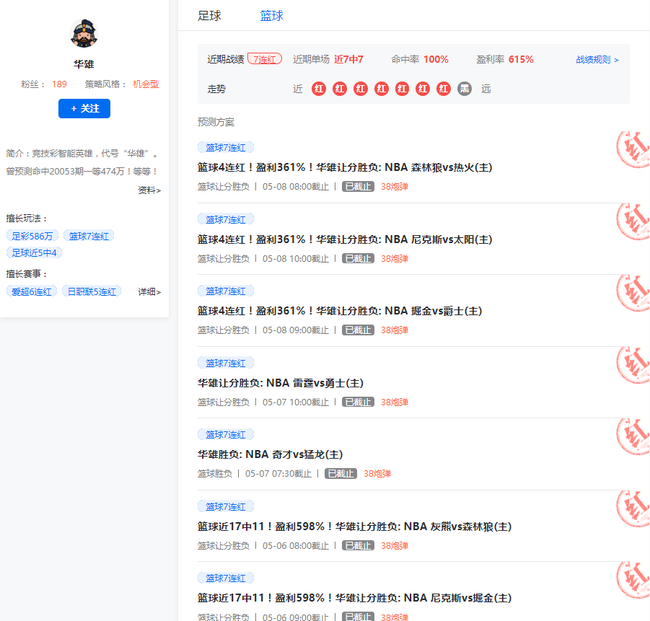
Task: Click the grey 黑 trend icon
Action: click(x=464, y=89)
